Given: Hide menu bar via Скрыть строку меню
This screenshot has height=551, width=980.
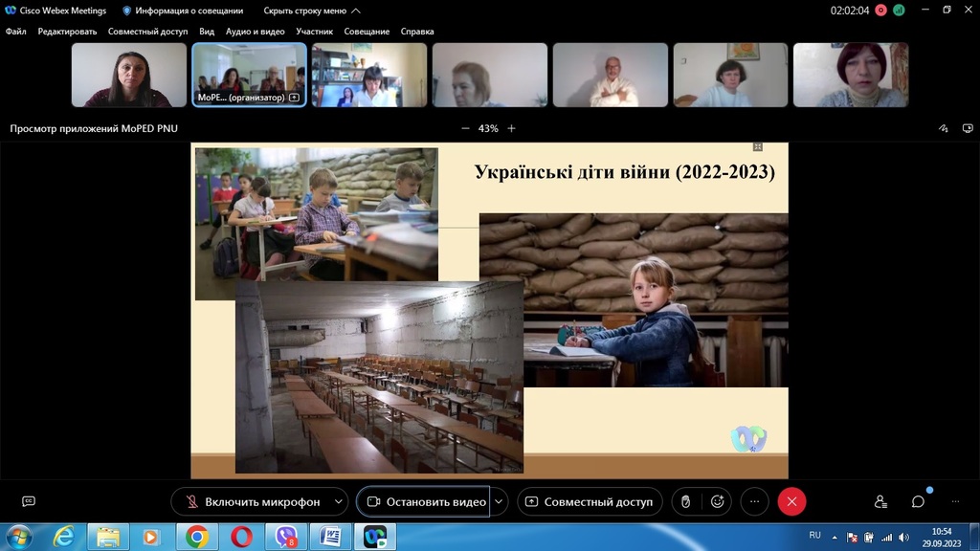Looking at the screenshot, I should (x=313, y=11).
